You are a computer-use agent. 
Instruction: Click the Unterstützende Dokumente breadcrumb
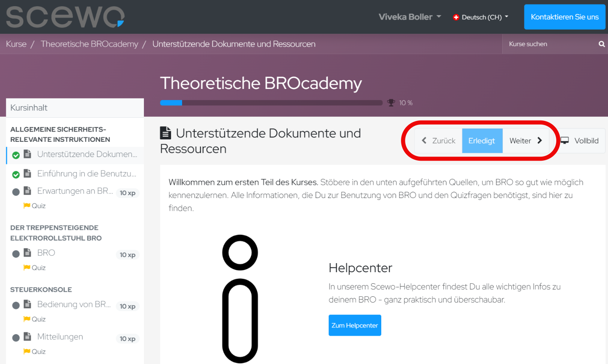pos(234,44)
